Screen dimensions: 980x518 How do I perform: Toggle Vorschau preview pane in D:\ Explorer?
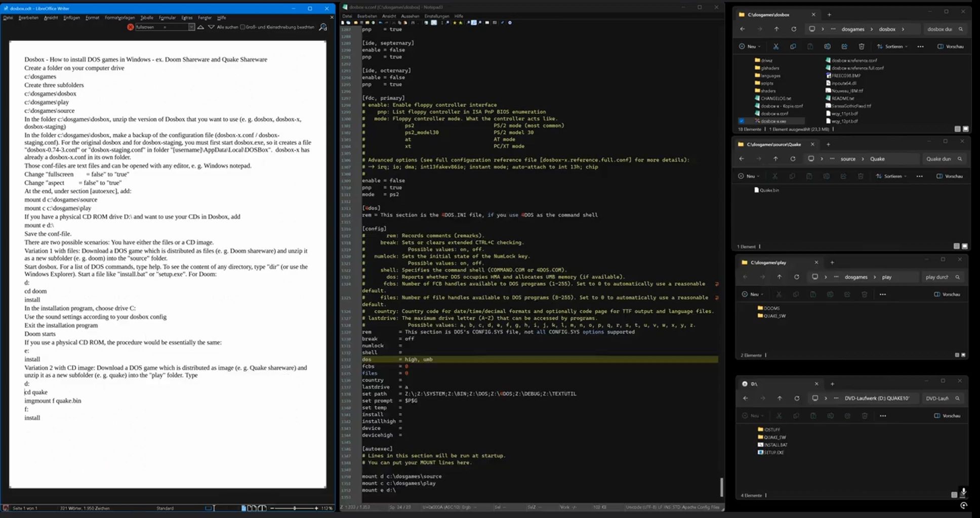(947, 416)
